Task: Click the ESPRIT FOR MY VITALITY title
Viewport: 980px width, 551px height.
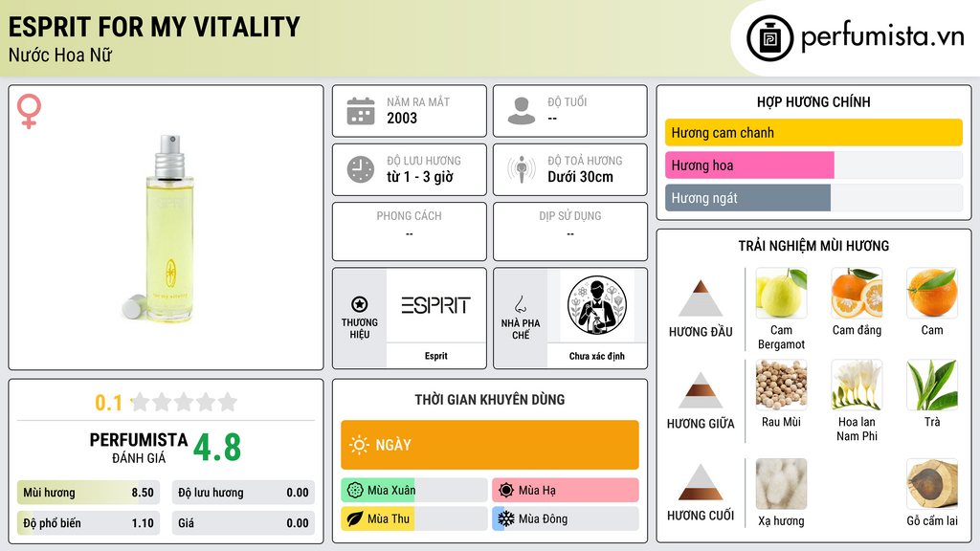Action: tap(154, 27)
